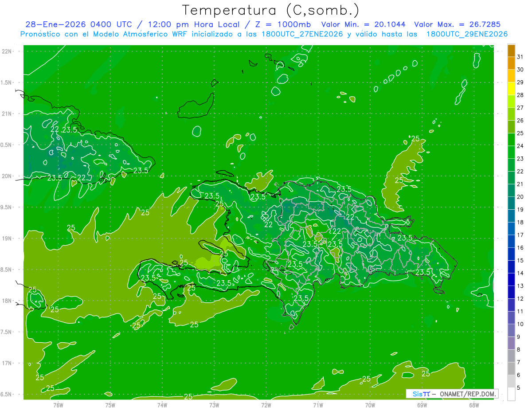Image resolution: width=532 pixels, height=411 pixels.
Task: Click the 76W longitude axis label
Action: 58,405
